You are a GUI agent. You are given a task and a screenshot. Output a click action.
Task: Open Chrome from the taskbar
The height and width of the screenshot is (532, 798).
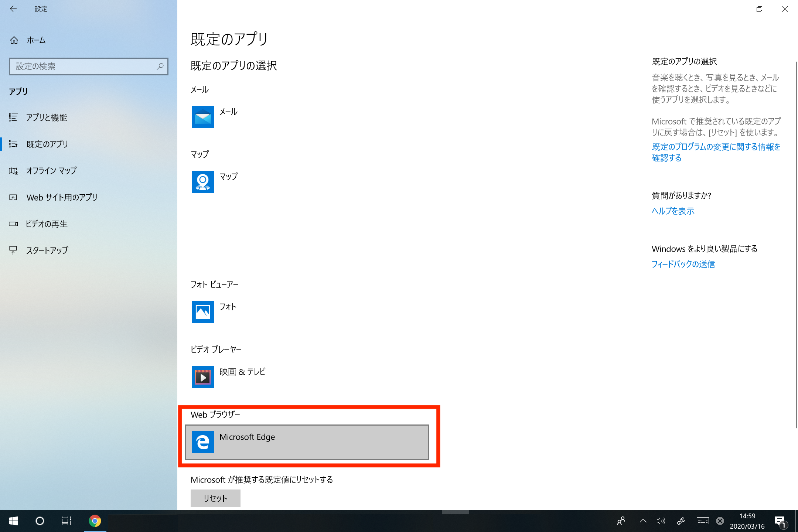(x=95, y=521)
